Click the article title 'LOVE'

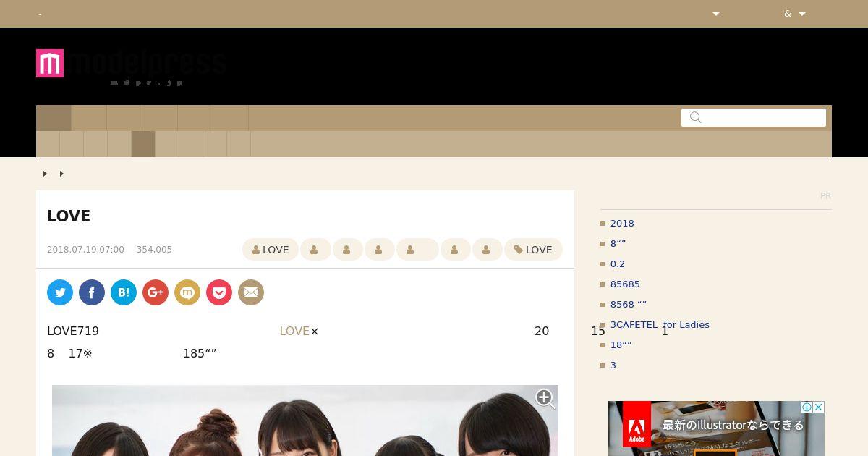click(69, 216)
